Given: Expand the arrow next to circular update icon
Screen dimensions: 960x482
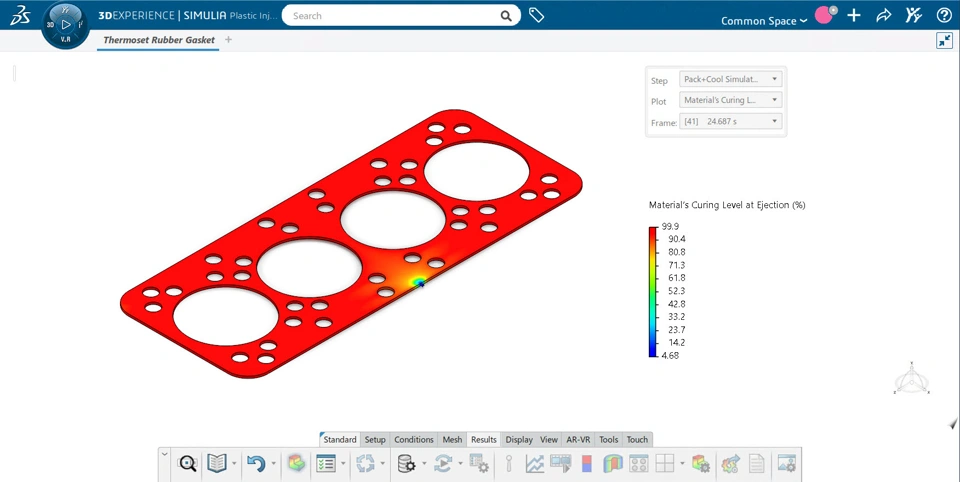Looking at the screenshot, I should (x=382, y=464).
